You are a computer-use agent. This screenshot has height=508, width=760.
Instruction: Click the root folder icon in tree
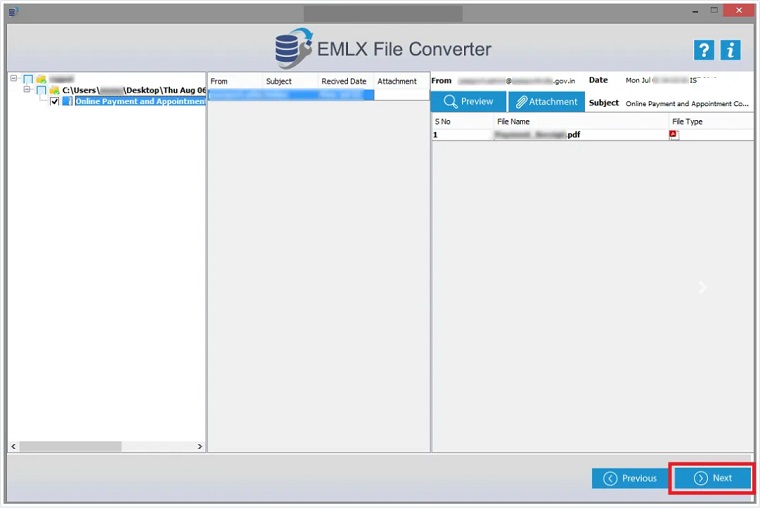[x=41, y=79]
